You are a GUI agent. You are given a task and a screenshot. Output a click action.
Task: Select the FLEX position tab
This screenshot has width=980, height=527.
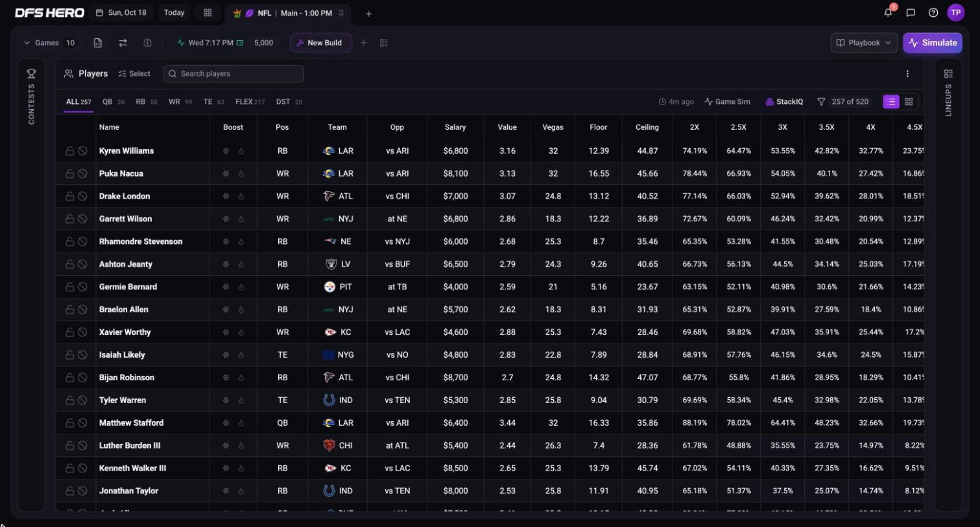coord(250,102)
